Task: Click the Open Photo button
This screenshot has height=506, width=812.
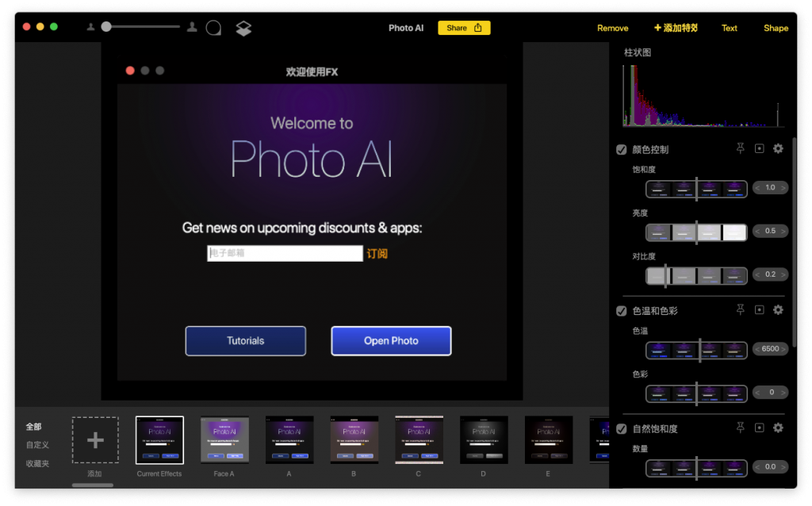Action: (x=391, y=341)
